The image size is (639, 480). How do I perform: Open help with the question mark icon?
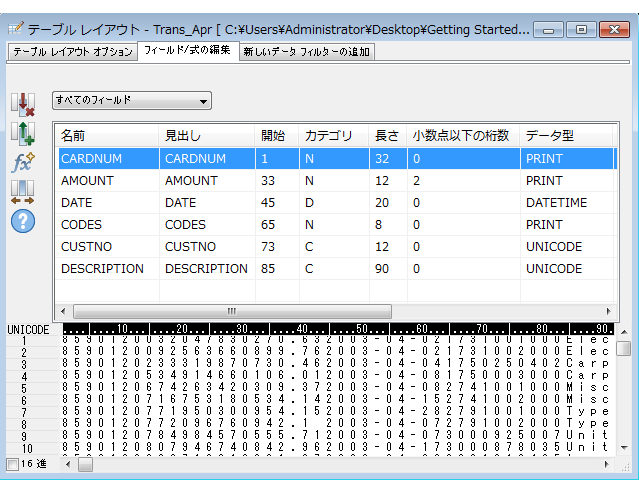(22, 220)
